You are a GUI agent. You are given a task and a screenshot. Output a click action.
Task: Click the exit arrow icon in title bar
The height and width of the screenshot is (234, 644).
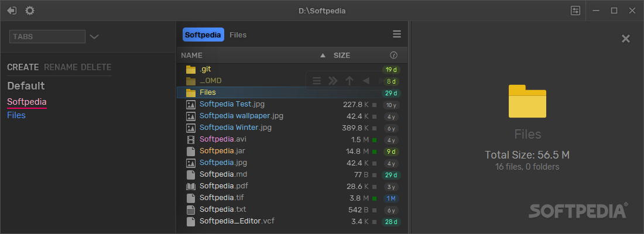click(x=12, y=11)
